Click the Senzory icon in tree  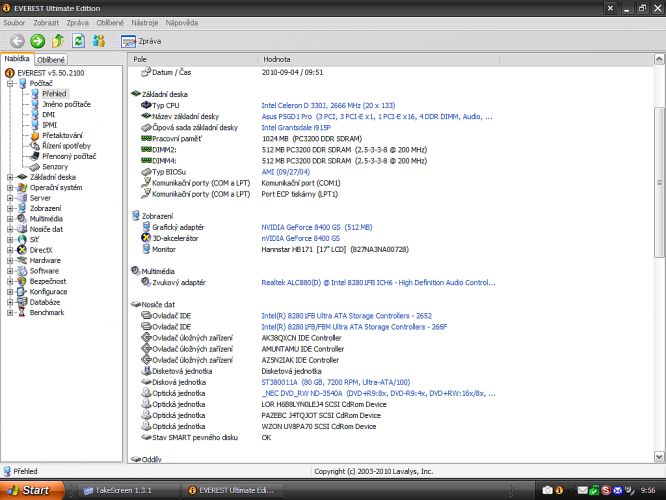click(35, 167)
